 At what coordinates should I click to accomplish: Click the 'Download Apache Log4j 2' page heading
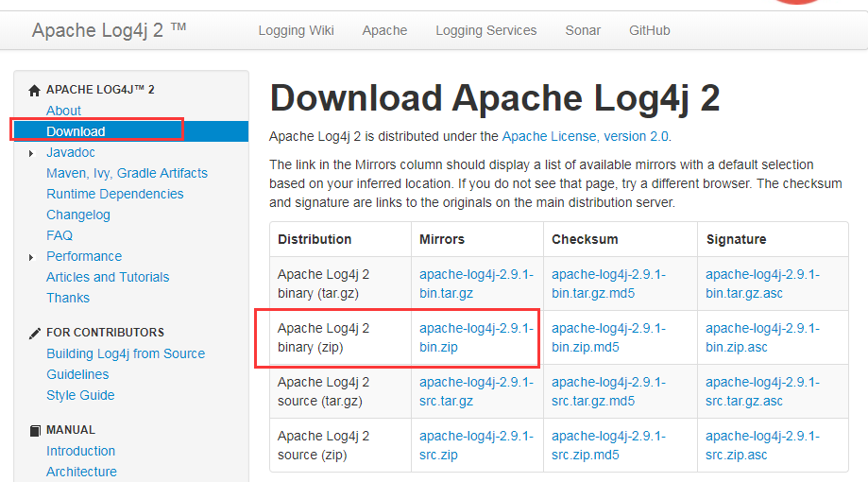click(494, 98)
